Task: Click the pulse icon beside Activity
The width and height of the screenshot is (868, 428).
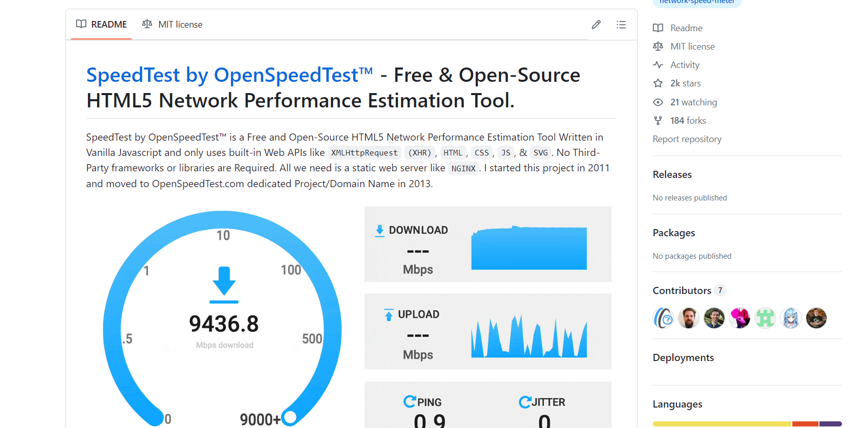Action: [x=658, y=65]
